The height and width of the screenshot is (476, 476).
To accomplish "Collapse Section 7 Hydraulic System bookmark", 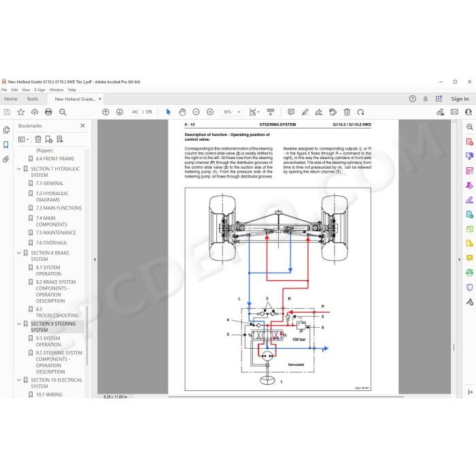I will tap(19, 169).
